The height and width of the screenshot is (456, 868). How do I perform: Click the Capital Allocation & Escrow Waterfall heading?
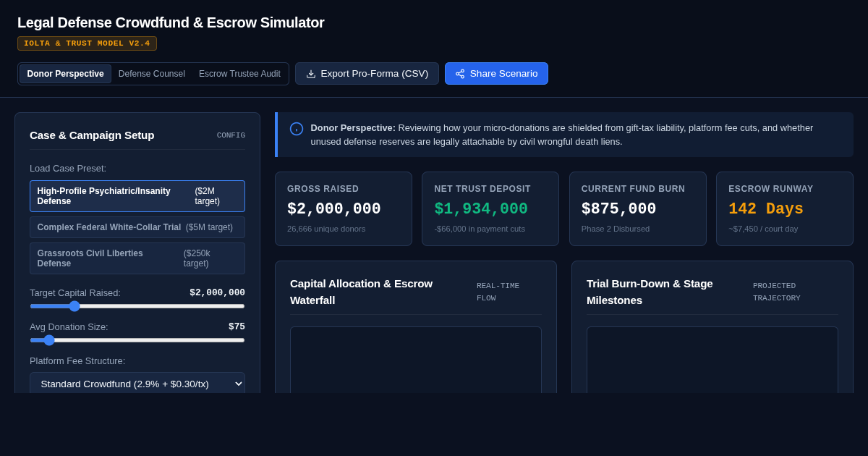pos(362,292)
